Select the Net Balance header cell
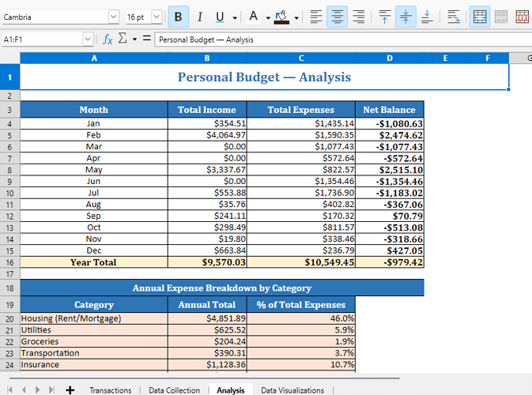Image resolution: width=532 pixels, height=395 pixels. coord(390,110)
